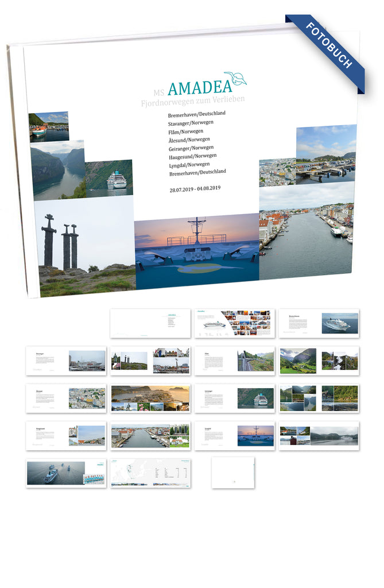Click the cover photo of the marina under blue sky
This screenshot has height=588, width=384.
pyautogui.click(x=325, y=154)
